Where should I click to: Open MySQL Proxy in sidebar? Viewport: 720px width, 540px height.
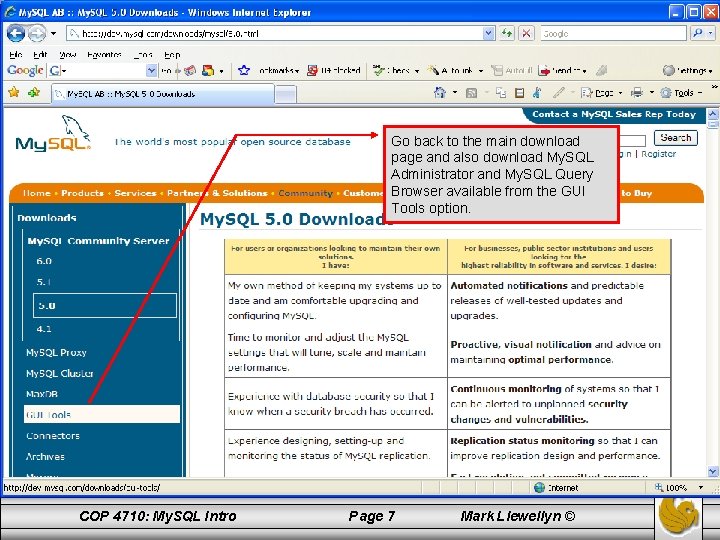tap(56, 353)
